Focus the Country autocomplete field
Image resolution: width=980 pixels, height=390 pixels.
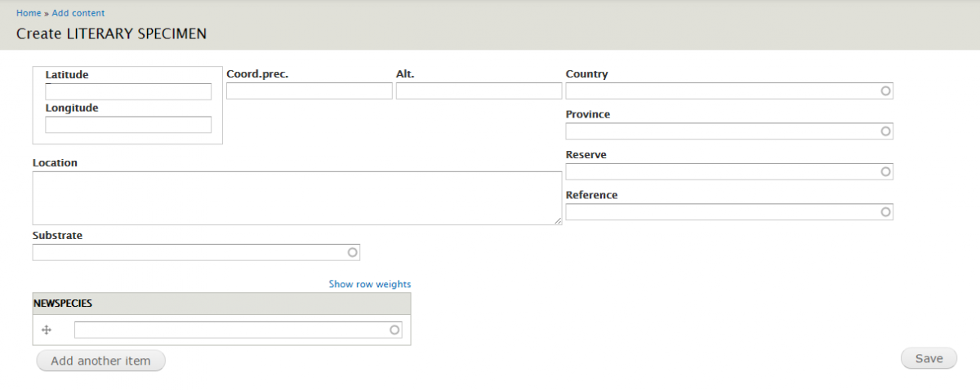719,91
